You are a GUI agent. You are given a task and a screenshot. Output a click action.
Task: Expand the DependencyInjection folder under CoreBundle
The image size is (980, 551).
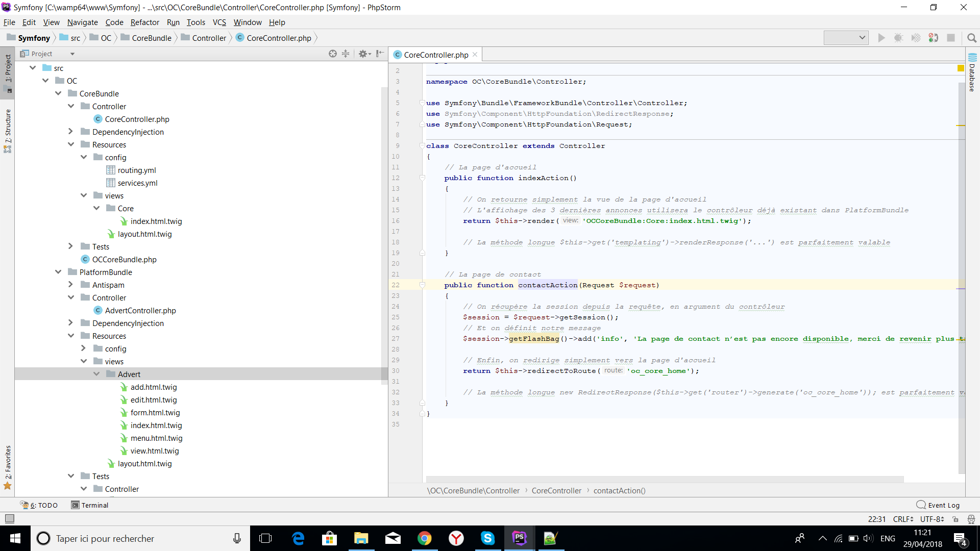pyautogui.click(x=71, y=132)
